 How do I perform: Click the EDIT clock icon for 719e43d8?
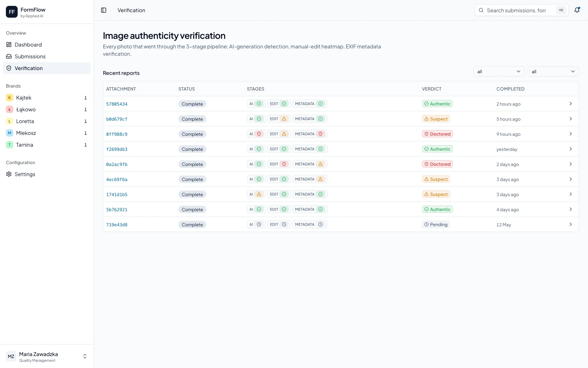click(284, 224)
